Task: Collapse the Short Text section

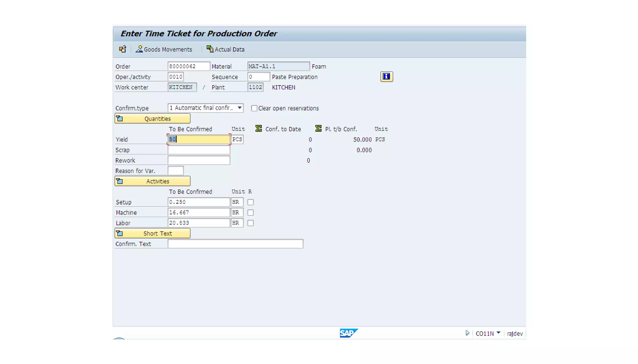Action: [x=152, y=233]
